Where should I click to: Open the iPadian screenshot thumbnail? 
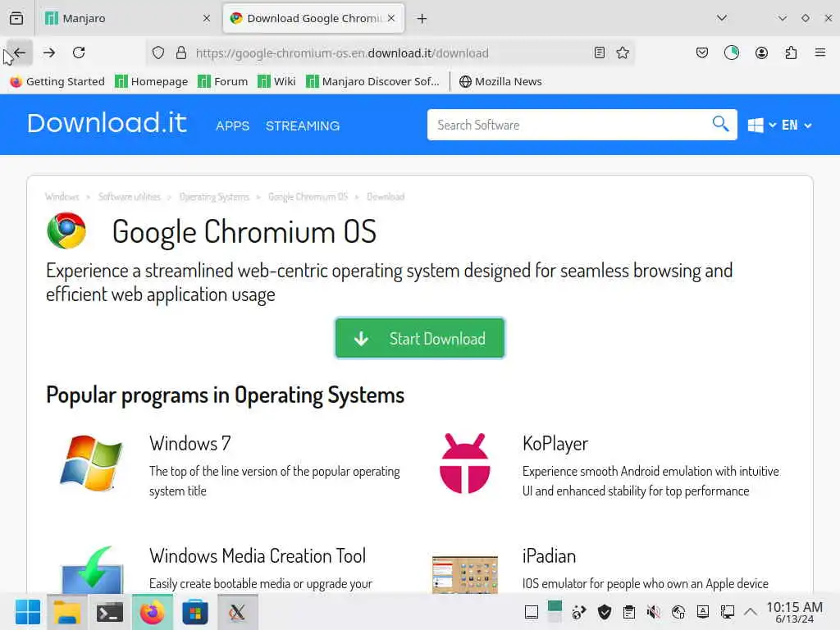464,574
